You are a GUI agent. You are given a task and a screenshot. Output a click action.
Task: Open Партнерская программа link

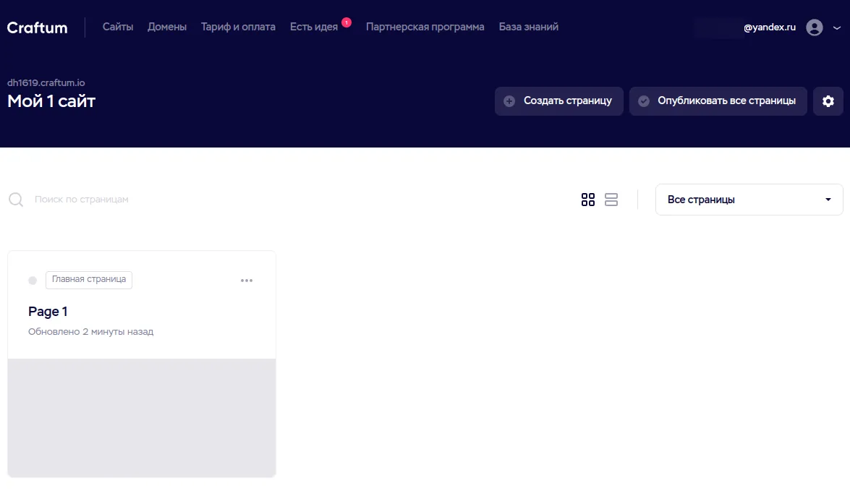click(x=425, y=27)
